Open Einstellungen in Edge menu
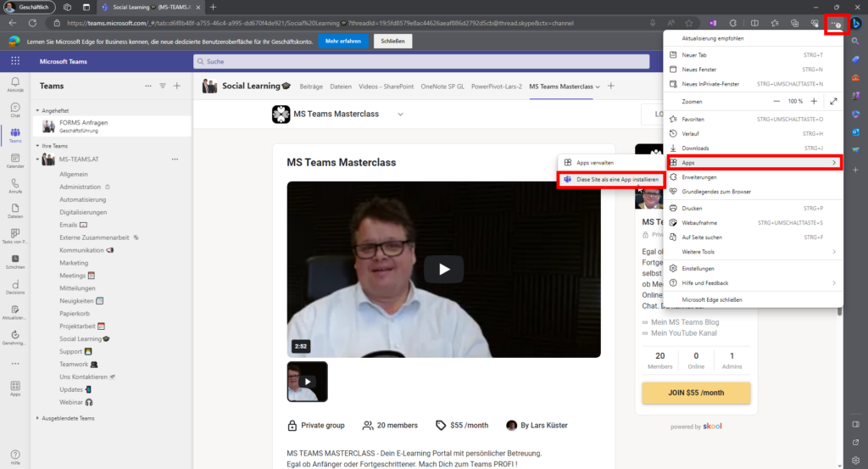This screenshot has width=868, height=469. click(753, 268)
